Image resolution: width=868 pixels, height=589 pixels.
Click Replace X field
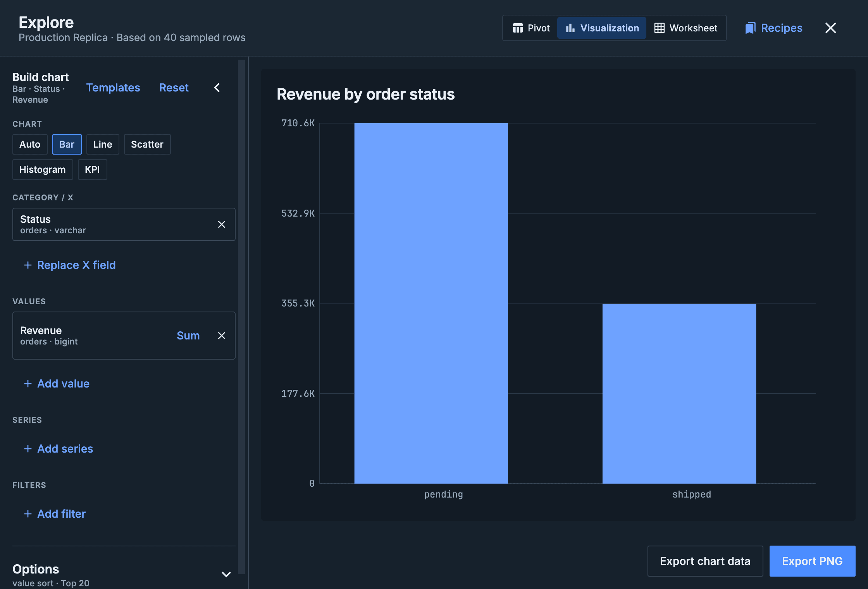pos(70,265)
